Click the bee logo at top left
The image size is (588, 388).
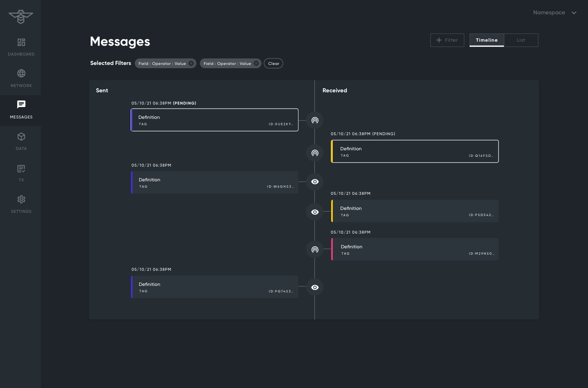click(21, 17)
